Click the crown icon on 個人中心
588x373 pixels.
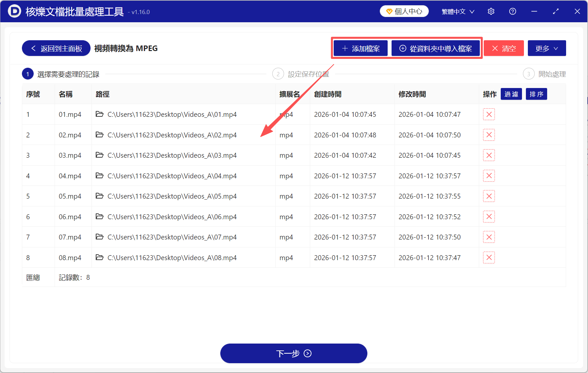click(x=389, y=11)
